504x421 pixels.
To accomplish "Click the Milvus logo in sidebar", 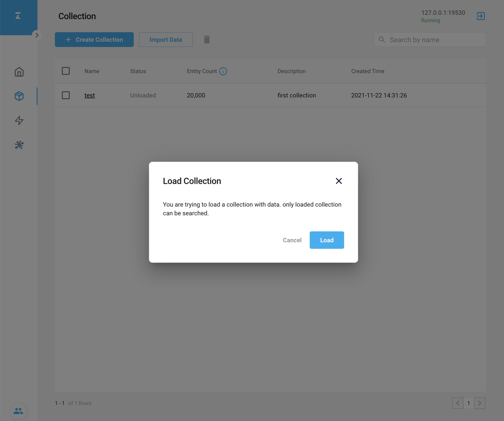I will (x=18, y=16).
